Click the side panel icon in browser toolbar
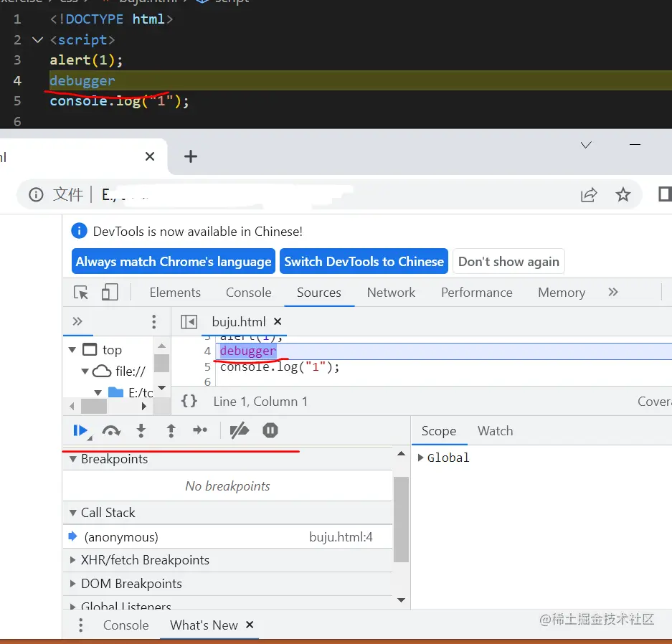 pos(665,194)
